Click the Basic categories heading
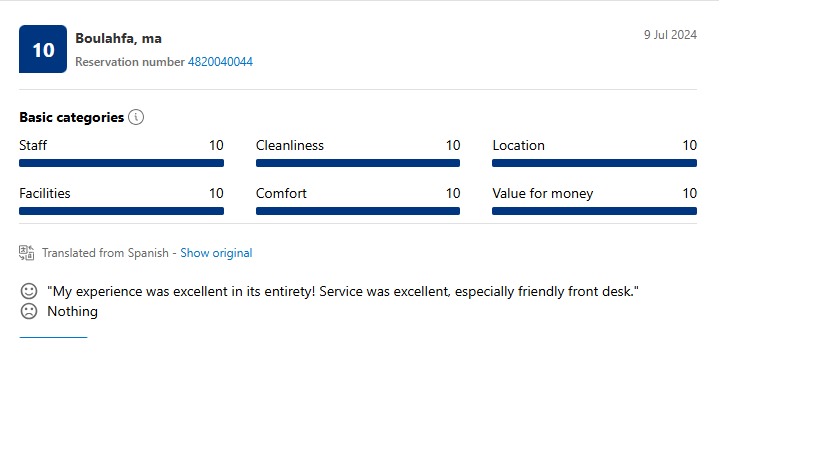819x460 pixels. [72, 117]
